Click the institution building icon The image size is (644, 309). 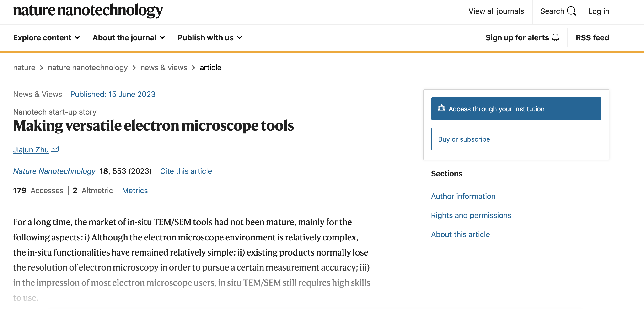441,108
